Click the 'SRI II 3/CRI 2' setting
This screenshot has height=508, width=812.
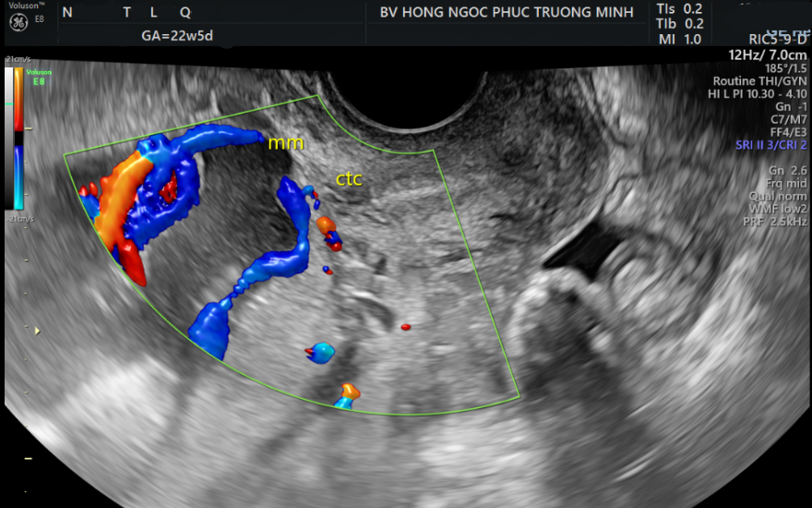coord(769,145)
